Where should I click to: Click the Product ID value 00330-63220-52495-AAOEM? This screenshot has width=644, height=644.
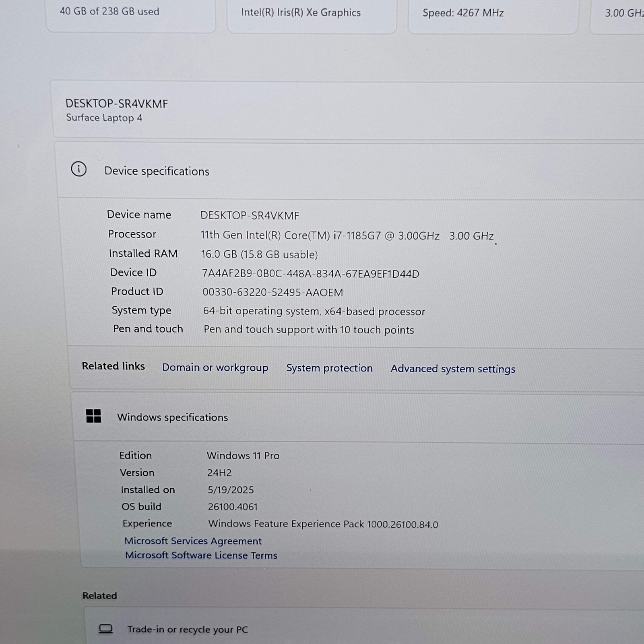point(272,293)
